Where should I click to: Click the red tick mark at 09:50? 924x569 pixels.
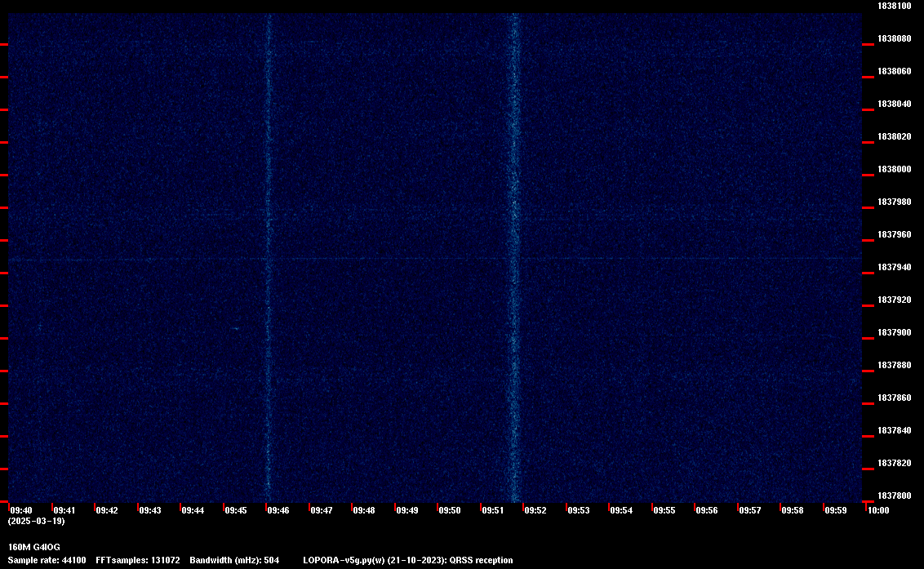[x=438, y=507]
